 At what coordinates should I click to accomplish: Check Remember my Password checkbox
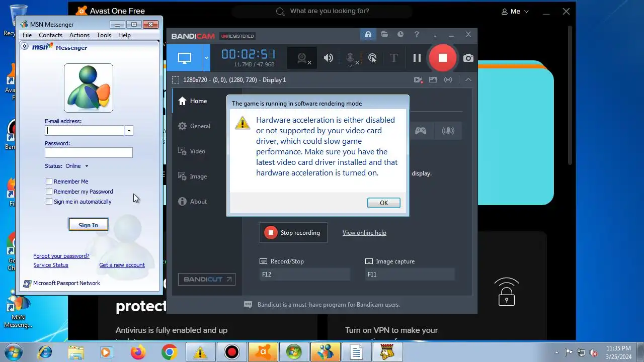(49, 192)
